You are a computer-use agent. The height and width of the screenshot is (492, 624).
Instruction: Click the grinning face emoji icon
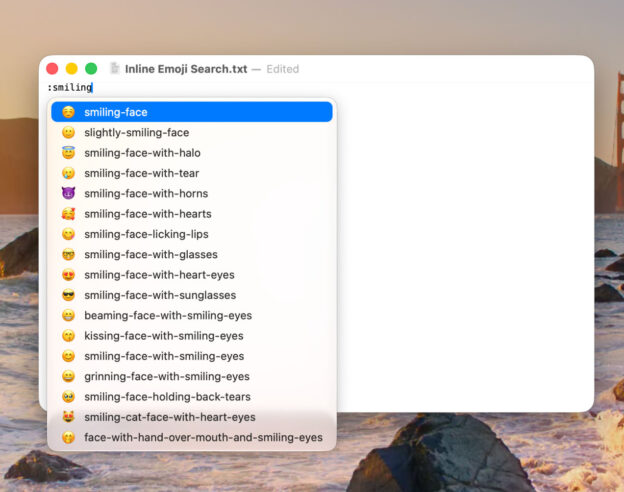tap(68, 376)
